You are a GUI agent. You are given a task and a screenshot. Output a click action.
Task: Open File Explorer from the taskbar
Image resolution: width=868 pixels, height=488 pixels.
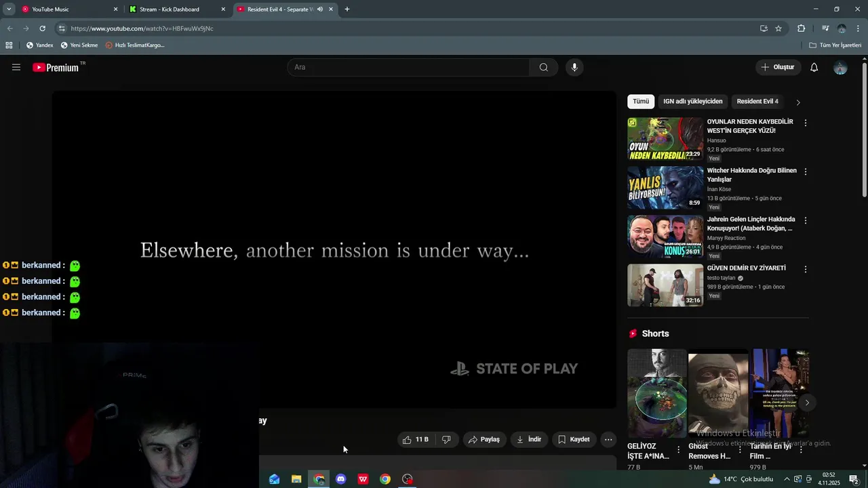click(296, 479)
